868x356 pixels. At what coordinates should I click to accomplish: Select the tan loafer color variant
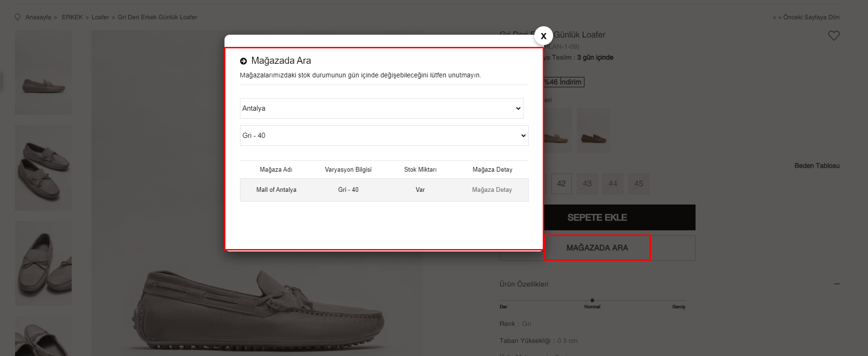tap(558, 130)
